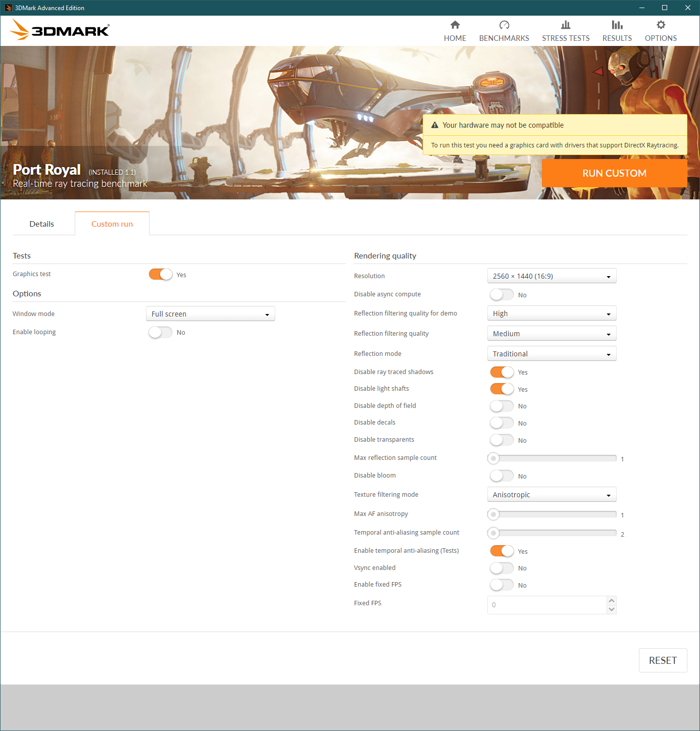Enable looping for the benchmark run
This screenshot has height=731, width=700.
[x=160, y=332]
